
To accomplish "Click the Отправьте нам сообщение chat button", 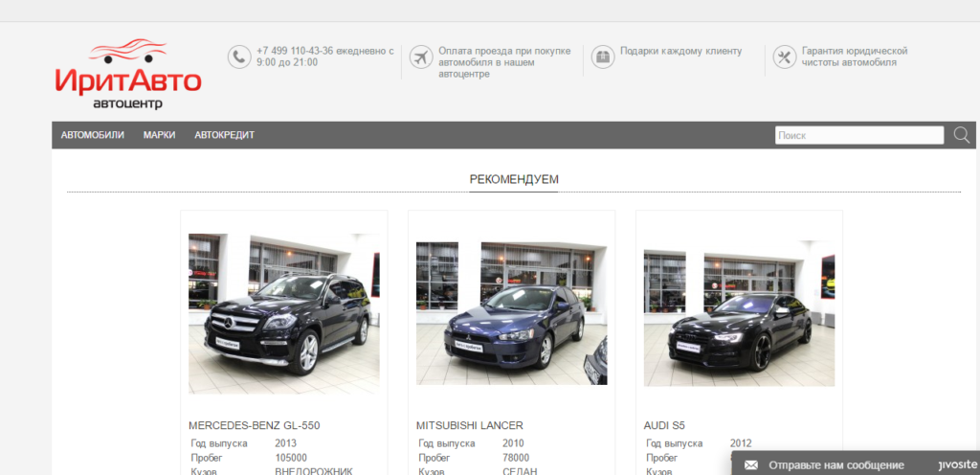I will [836, 465].
